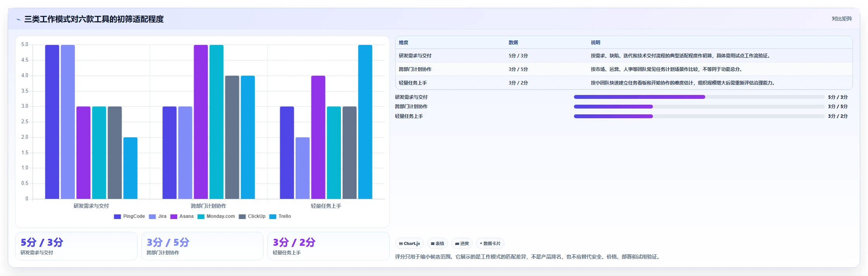The height and width of the screenshot is (276, 868).
Task: Click the 研发需求与交付 x-axis label
Action: point(91,206)
